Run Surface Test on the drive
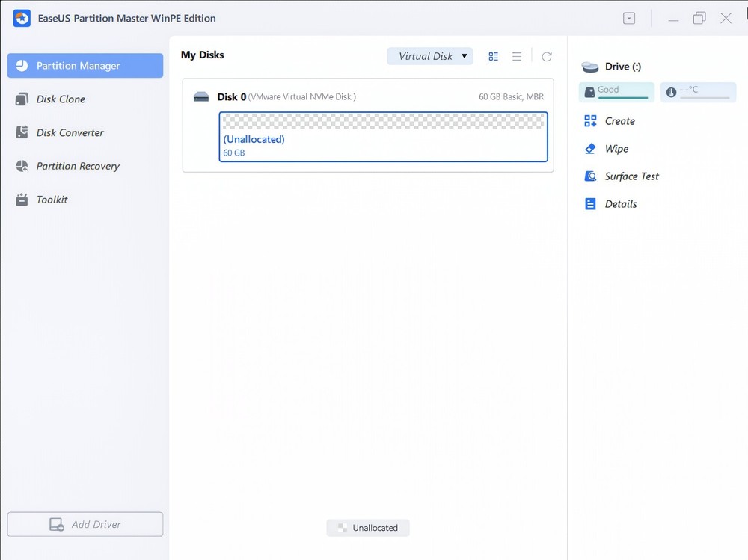748x560 pixels. point(631,176)
